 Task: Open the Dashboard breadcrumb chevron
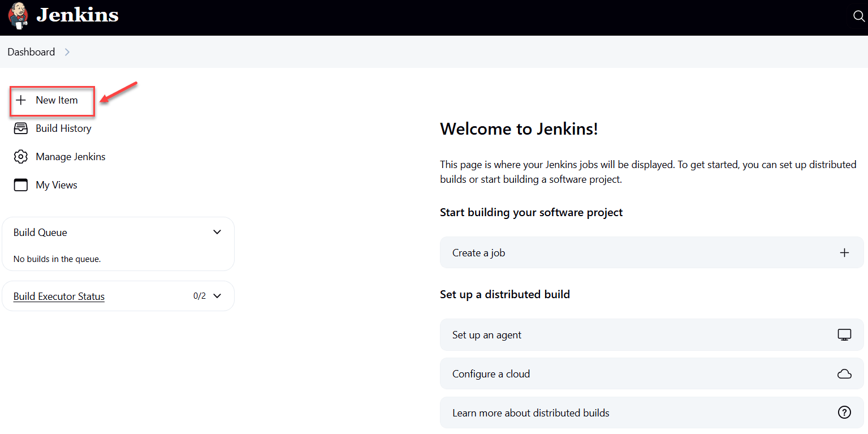click(x=67, y=51)
